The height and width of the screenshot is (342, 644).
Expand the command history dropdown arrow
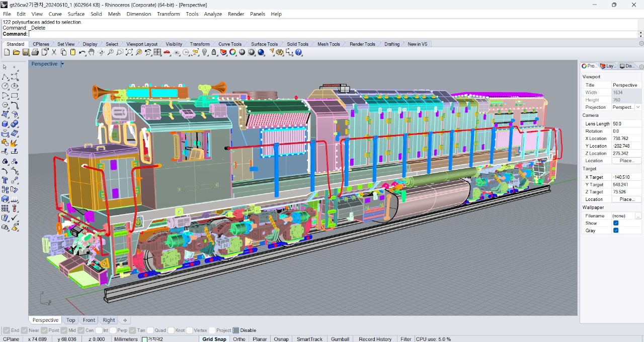640,35
